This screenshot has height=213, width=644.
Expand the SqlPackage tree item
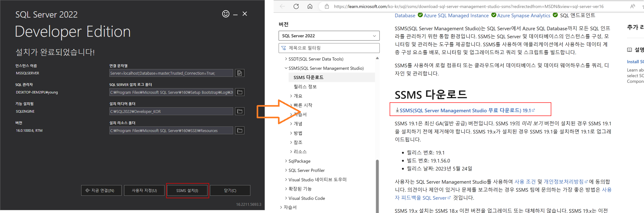click(286, 161)
